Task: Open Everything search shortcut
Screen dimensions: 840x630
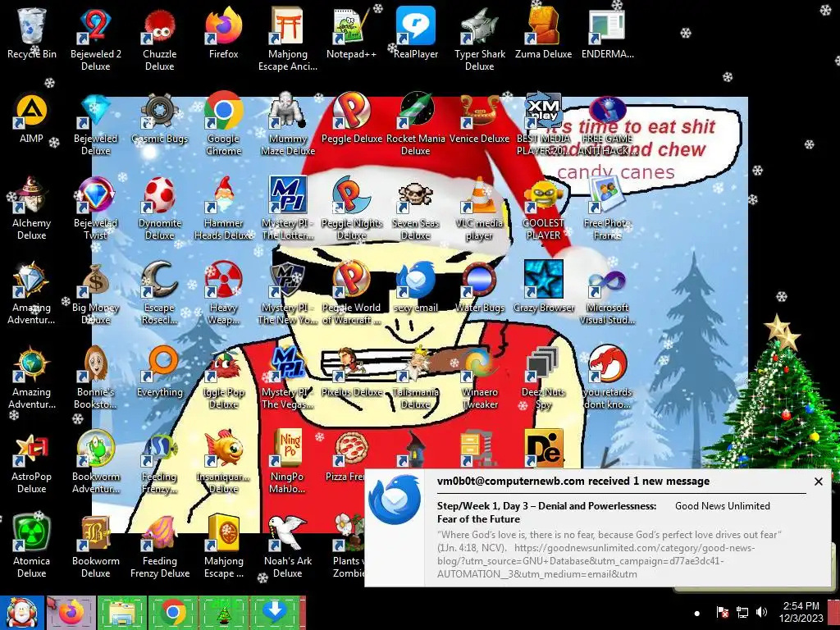Action: tap(160, 372)
